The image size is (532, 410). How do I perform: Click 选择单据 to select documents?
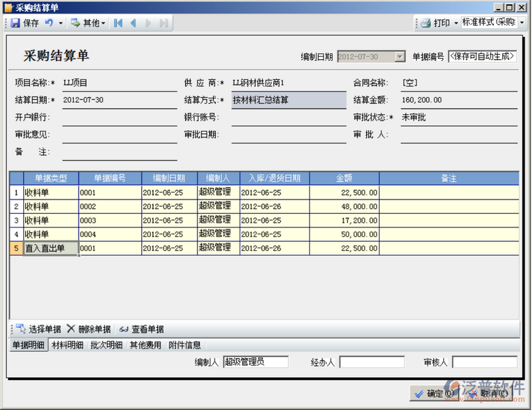click(38, 329)
